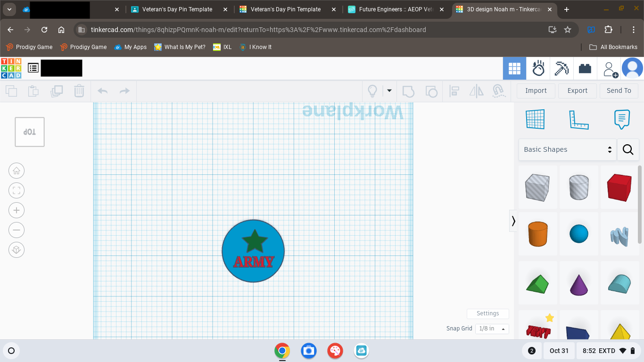Undo the last action
644x362 pixels.
coord(102,91)
